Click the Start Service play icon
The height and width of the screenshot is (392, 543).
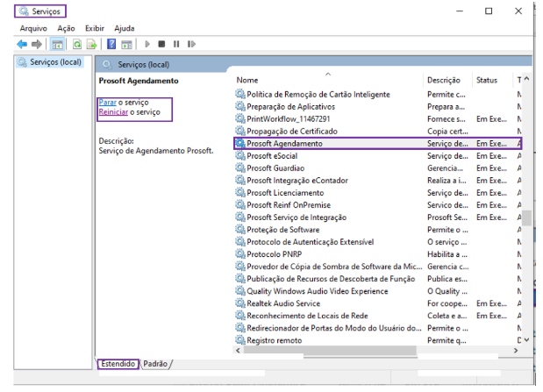(147, 44)
